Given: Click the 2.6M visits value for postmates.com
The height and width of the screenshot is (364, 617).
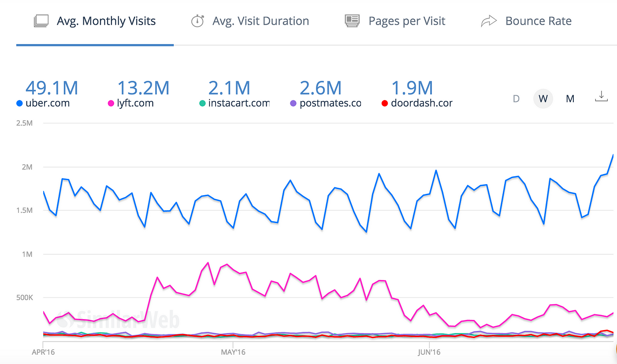Looking at the screenshot, I should (x=320, y=88).
